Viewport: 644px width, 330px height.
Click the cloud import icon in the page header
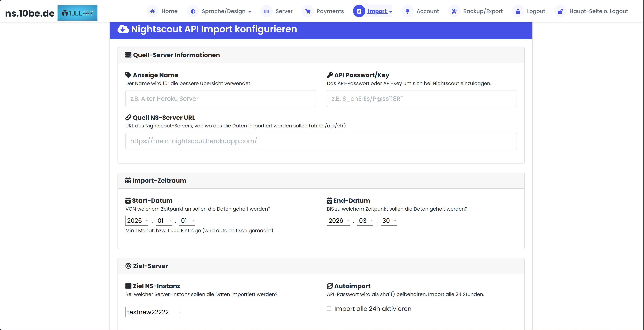pyautogui.click(x=123, y=29)
